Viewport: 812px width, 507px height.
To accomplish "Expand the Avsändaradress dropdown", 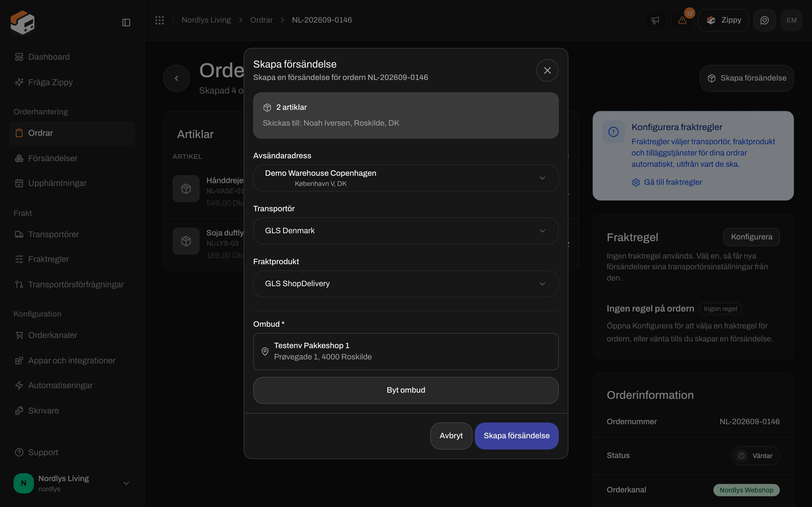I will (x=406, y=178).
